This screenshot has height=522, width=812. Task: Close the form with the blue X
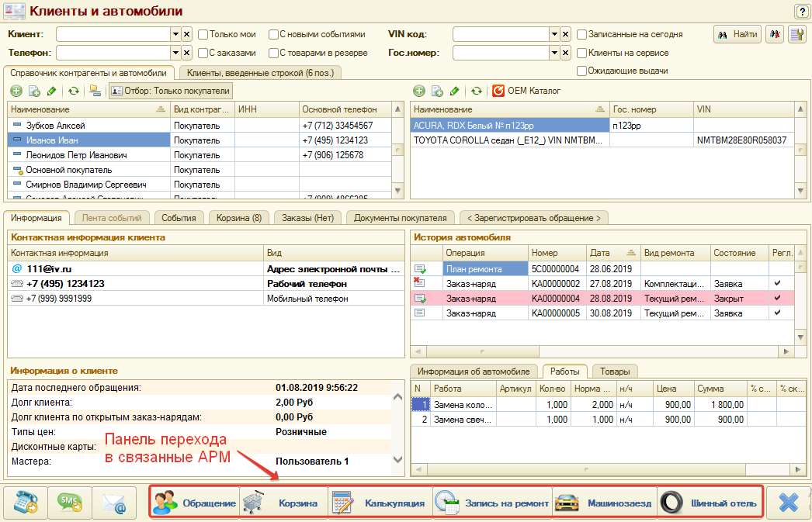pyautogui.click(x=788, y=503)
